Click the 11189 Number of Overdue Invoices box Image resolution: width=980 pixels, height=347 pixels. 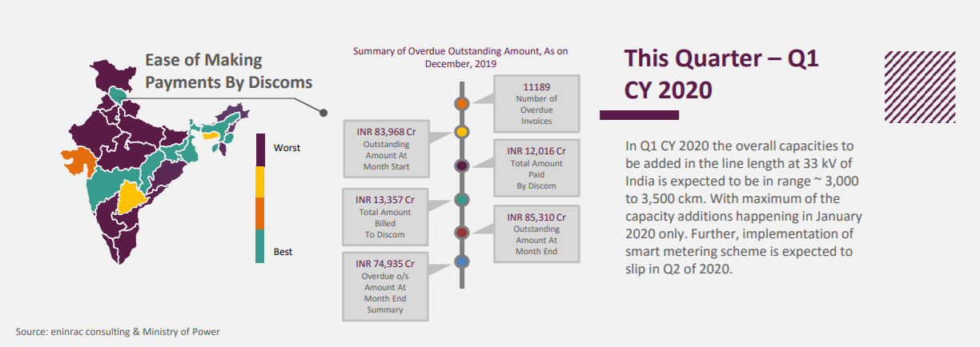click(535, 104)
